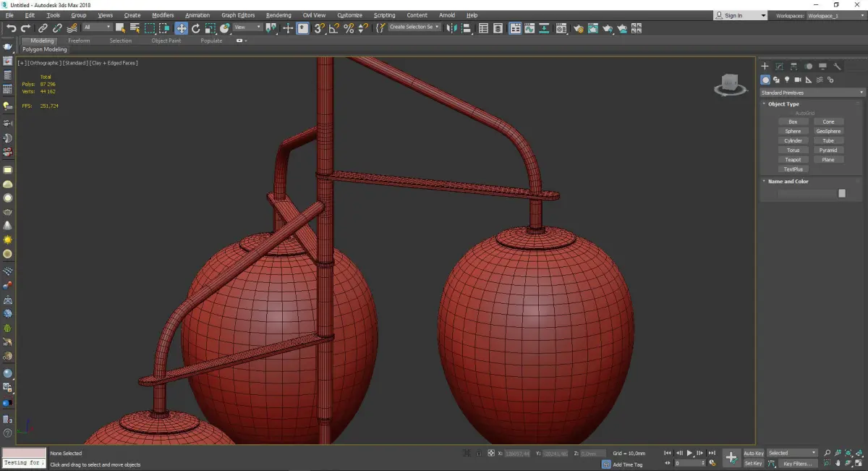Select the Select and Move tool

click(x=181, y=28)
